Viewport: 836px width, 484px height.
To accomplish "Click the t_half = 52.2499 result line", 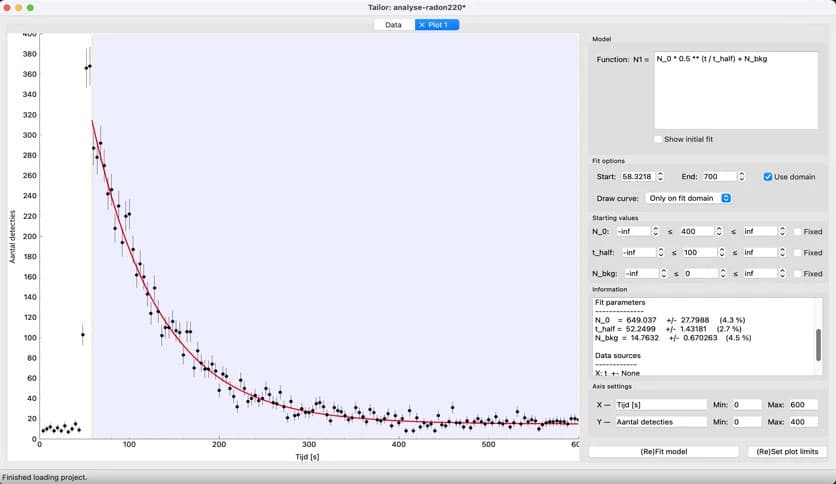I will (668, 329).
